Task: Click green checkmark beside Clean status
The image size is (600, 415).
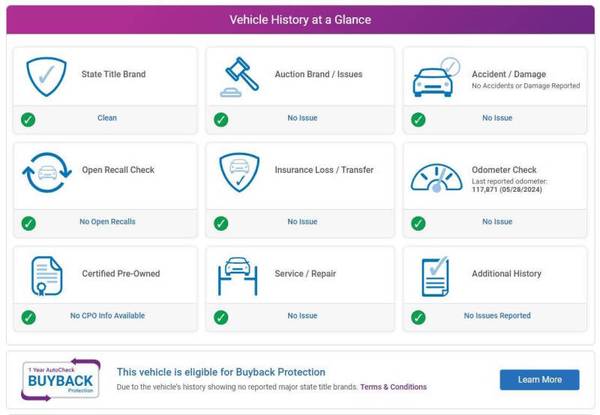Action: tap(28, 120)
